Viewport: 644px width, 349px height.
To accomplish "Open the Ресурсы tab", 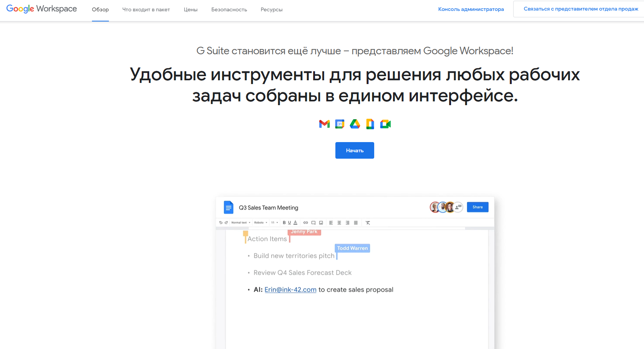I will (x=272, y=9).
